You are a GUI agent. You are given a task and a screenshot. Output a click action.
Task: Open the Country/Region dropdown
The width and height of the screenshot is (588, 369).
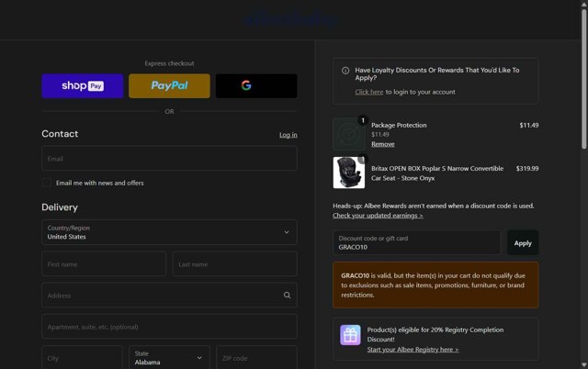point(169,232)
